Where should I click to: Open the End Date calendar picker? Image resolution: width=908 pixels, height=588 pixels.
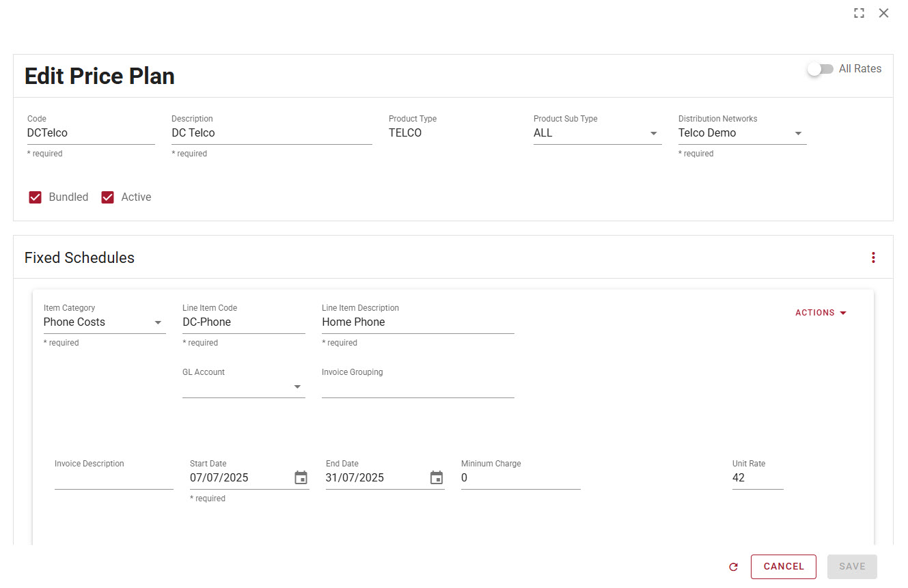tap(437, 477)
